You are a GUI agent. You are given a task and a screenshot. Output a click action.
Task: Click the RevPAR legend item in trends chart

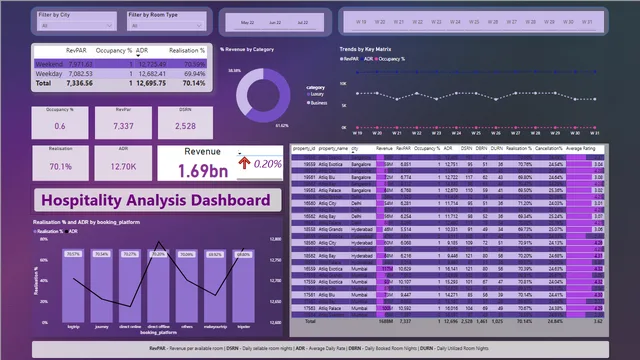click(x=349, y=59)
